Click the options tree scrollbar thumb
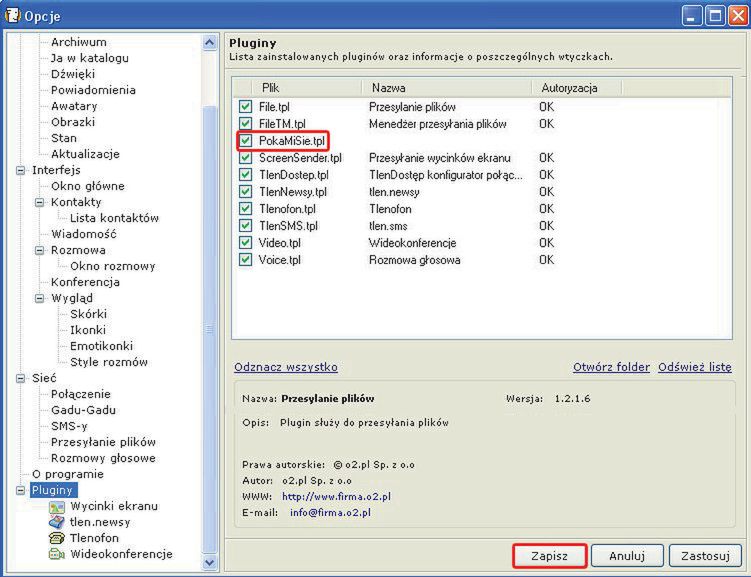Image resolution: width=751 pixels, height=577 pixels. pos(209,329)
